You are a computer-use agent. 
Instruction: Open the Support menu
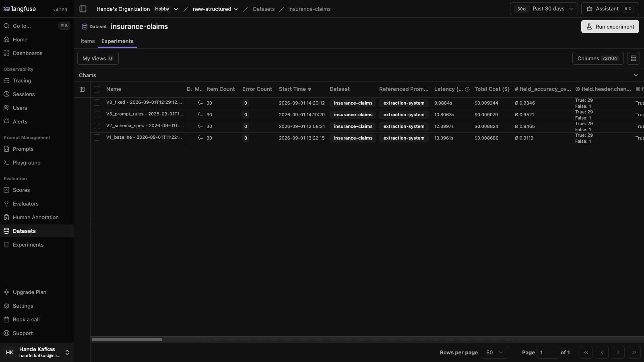coord(37,333)
